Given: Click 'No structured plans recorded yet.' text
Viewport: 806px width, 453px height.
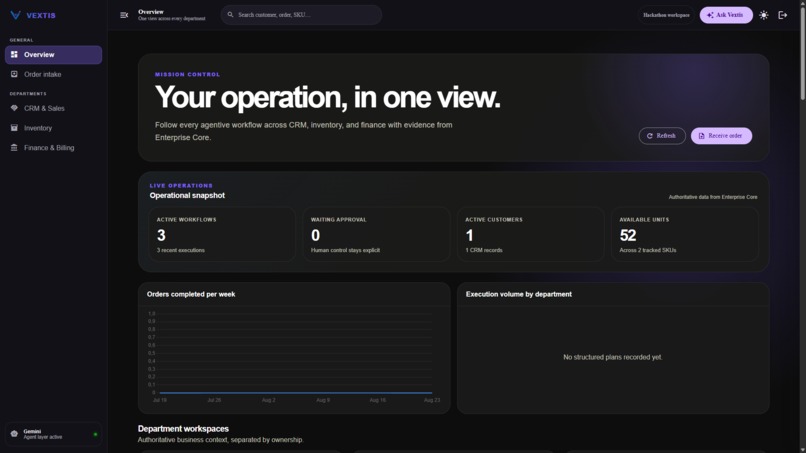Looking at the screenshot, I should point(613,357).
